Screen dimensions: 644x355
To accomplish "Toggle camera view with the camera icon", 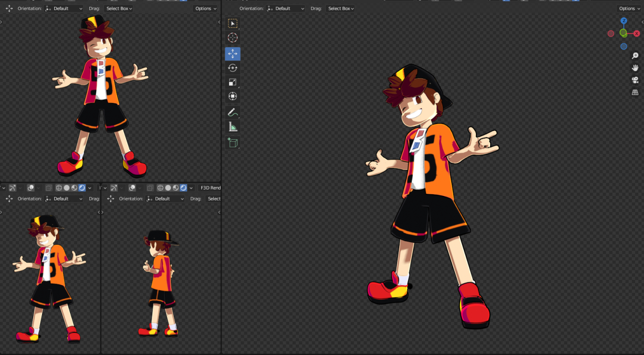I will (635, 80).
